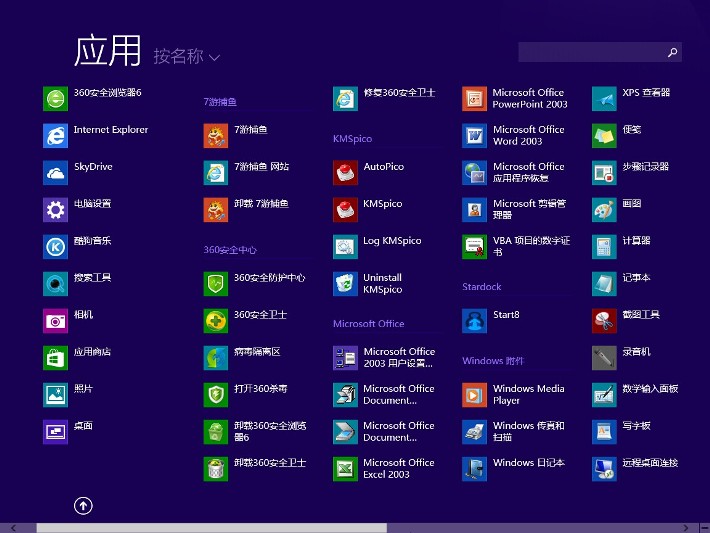
Task: Focus the apps search input field
Action: [590, 52]
